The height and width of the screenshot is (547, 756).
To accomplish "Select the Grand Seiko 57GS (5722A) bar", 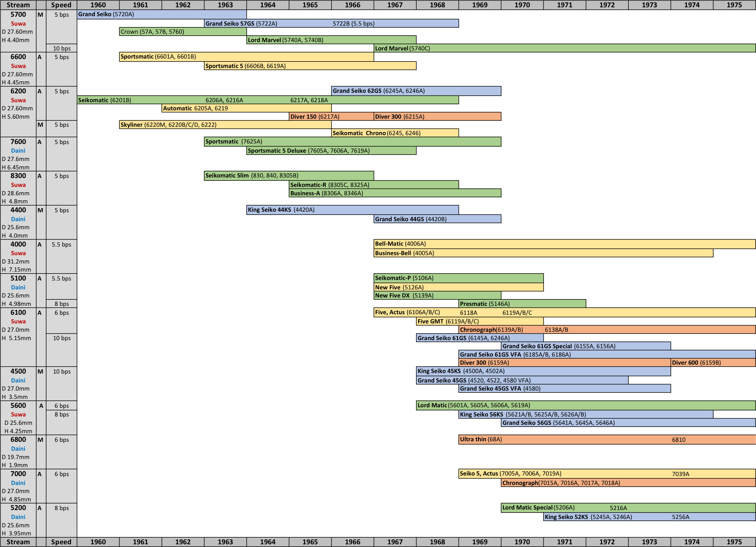I will (x=331, y=23).
